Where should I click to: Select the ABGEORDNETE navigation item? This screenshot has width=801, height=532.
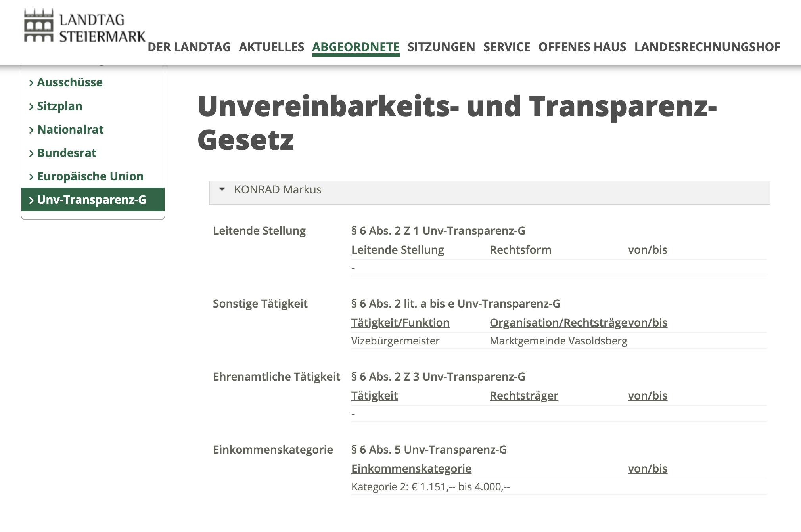click(x=356, y=47)
